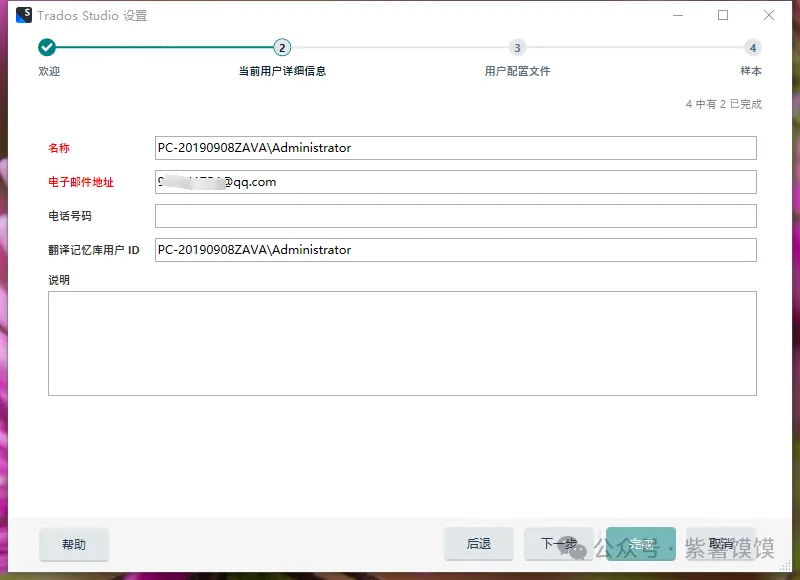800x580 pixels.
Task: Open the 样本 step label
Action: (x=750, y=71)
